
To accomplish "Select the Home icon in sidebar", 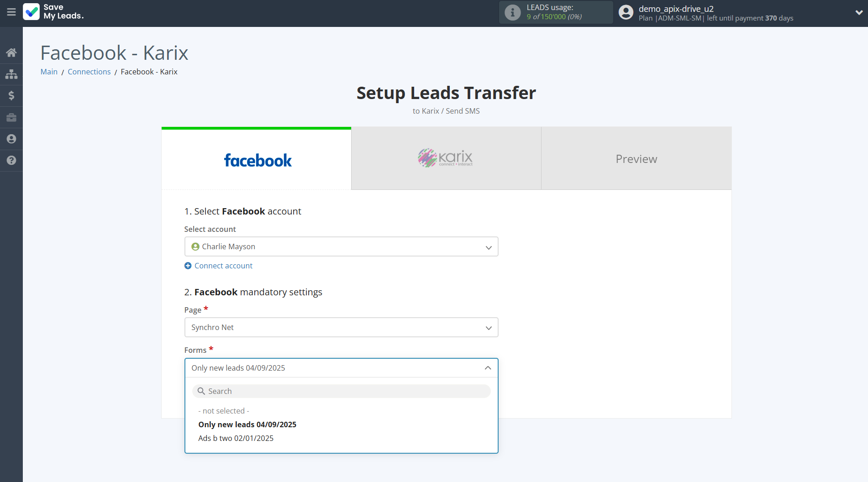I will pos(11,52).
